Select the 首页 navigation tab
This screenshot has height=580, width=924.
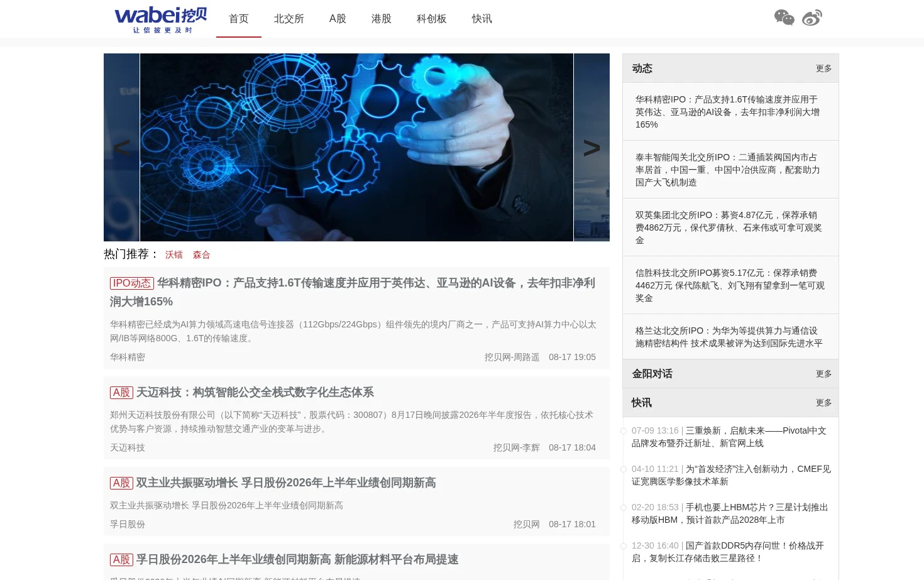(239, 19)
